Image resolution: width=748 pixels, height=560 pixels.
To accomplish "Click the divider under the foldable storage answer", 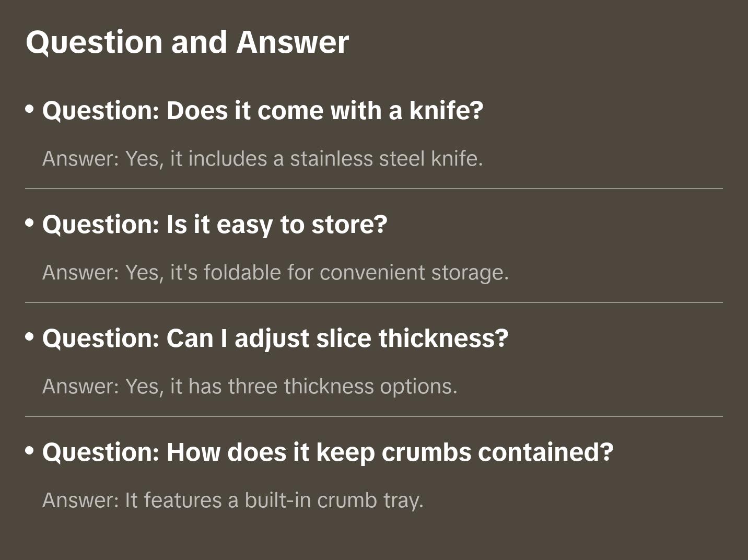I will [x=374, y=302].
